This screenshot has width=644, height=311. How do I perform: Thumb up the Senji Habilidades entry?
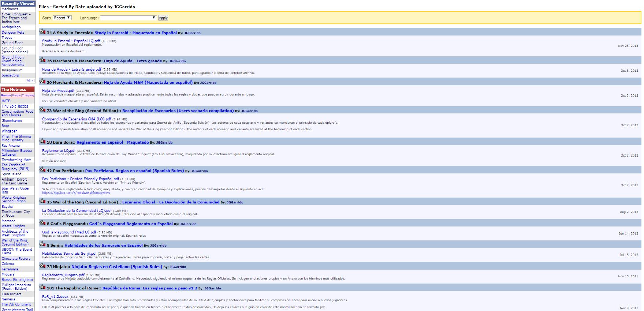coord(42,244)
